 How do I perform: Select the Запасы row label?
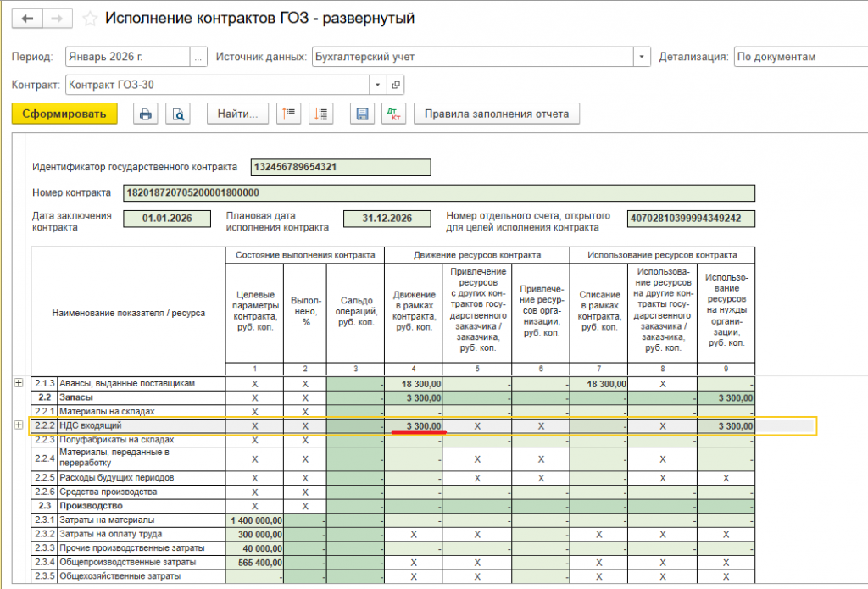(76, 397)
